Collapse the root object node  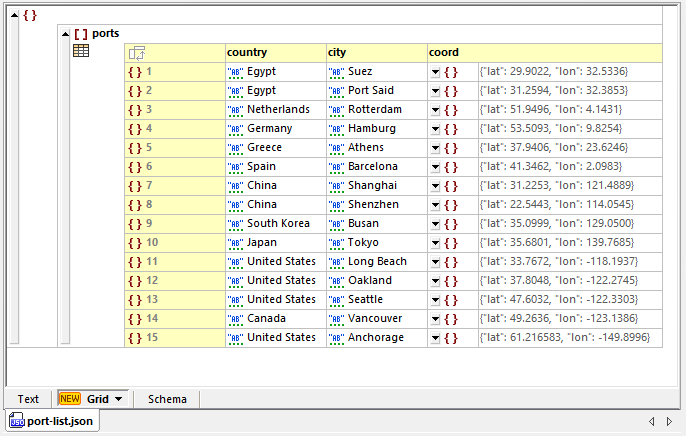point(13,15)
